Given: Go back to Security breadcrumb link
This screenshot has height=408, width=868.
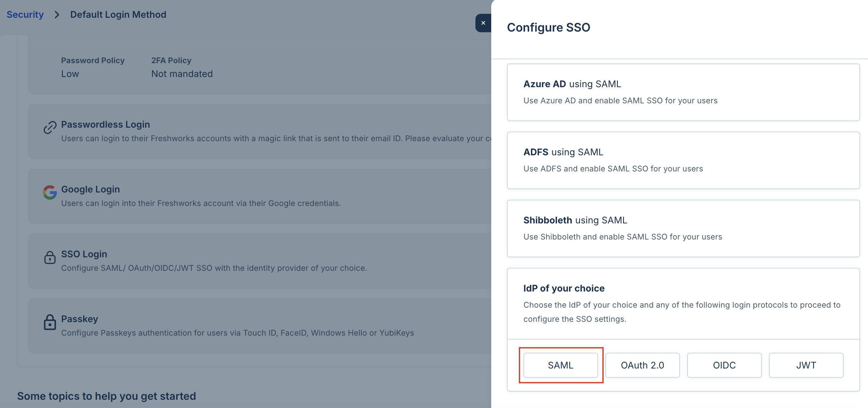Looking at the screenshot, I should [25, 14].
